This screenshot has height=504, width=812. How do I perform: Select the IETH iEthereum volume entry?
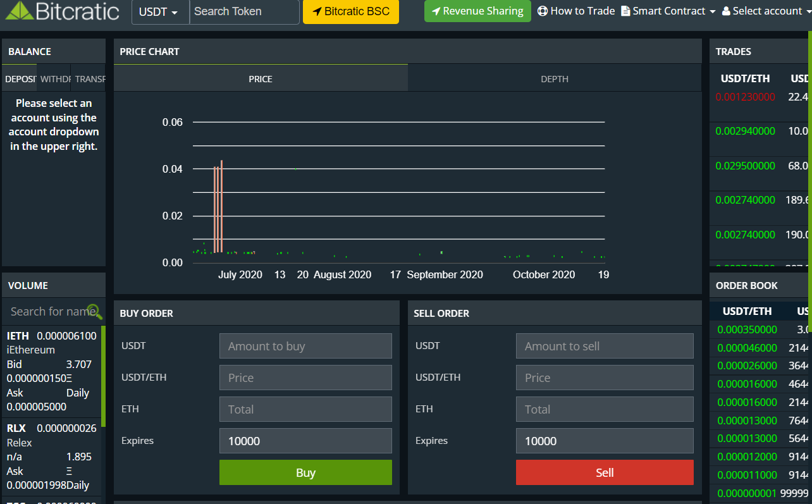click(51, 371)
